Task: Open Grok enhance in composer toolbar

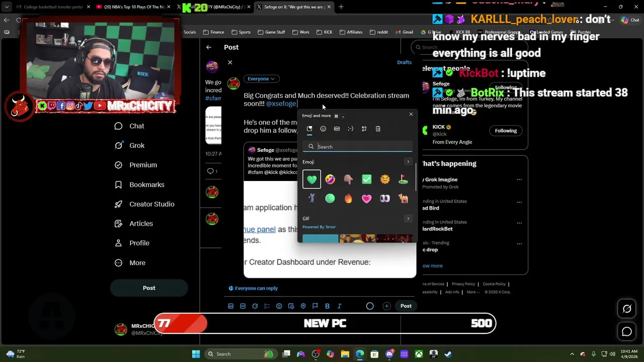Action: [x=255, y=306]
